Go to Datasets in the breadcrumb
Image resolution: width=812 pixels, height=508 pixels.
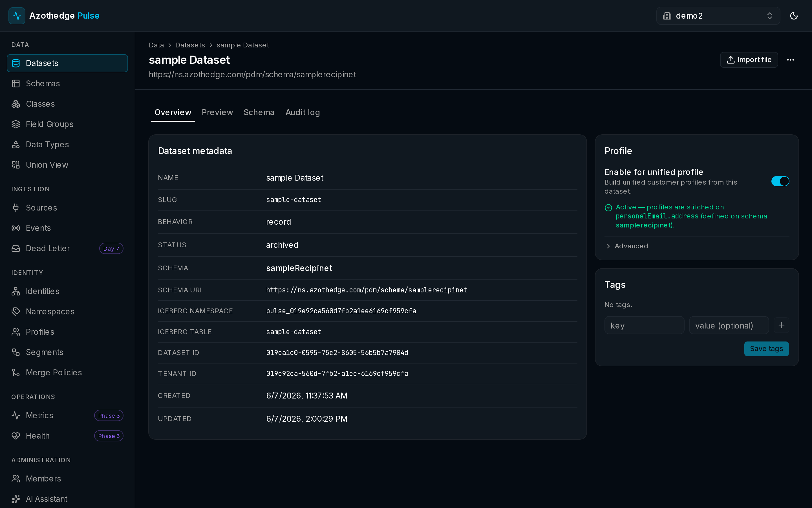190,45
